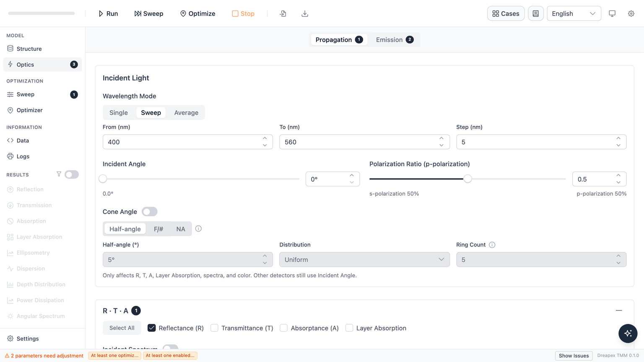The image size is (644, 362).
Task: Select the Average wavelength mode
Action: point(186,113)
